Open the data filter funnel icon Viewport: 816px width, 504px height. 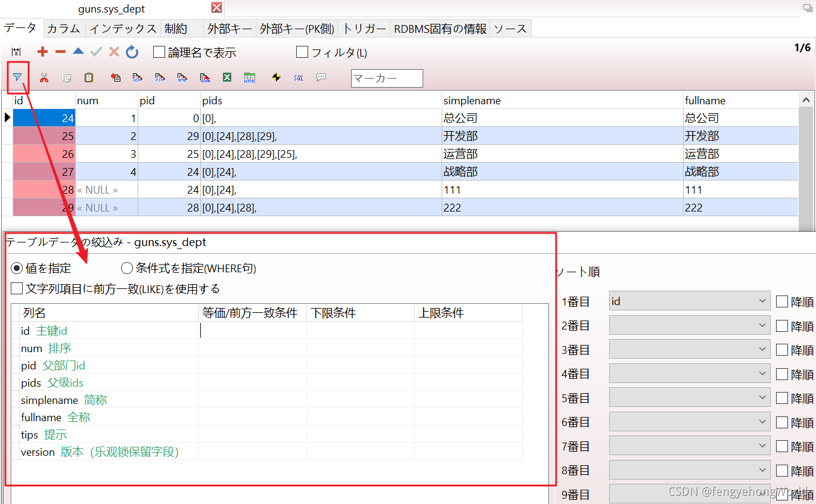[x=18, y=77]
